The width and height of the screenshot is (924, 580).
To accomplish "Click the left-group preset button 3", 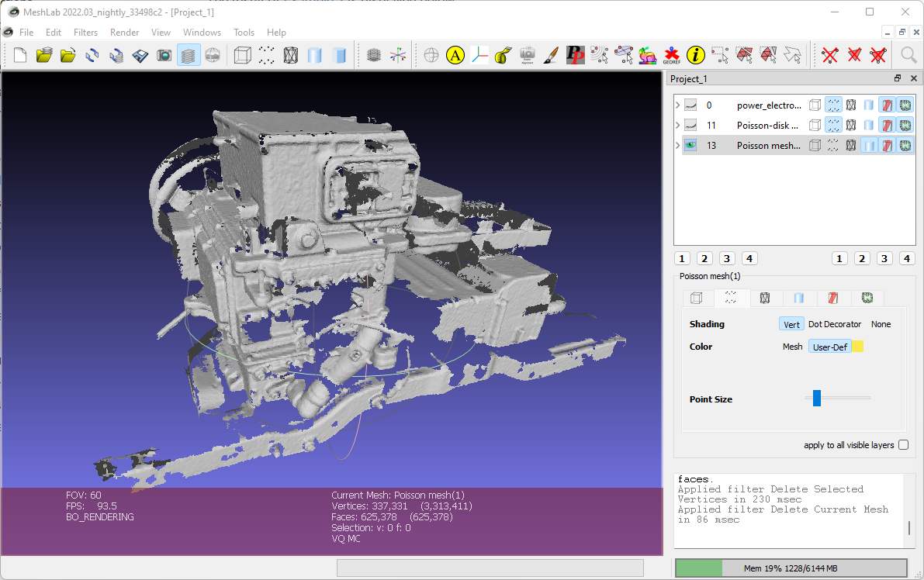I will [727, 258].
